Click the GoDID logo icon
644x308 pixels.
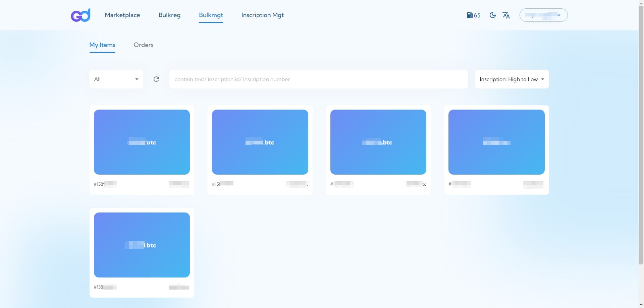tap(80, 15)
